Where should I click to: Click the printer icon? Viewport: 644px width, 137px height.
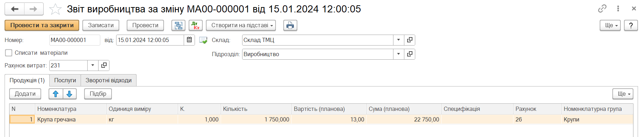click(x=290, y=25)
